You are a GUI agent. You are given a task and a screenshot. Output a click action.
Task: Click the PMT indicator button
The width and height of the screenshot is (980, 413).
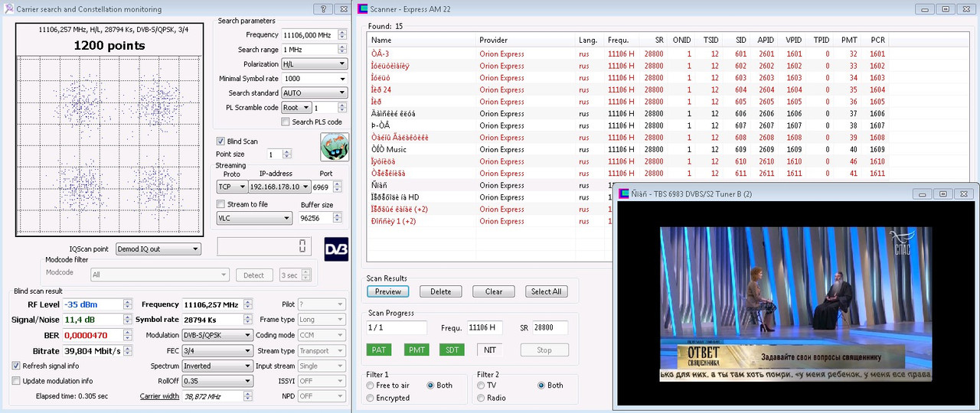pos(417,350)
